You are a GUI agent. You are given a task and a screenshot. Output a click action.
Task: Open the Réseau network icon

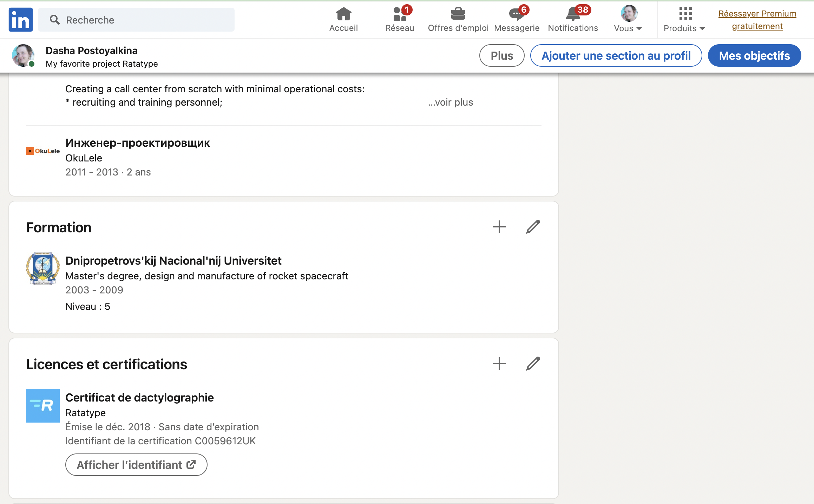tap(399, 15)
